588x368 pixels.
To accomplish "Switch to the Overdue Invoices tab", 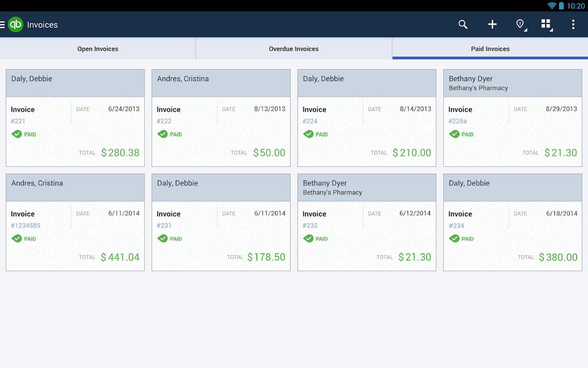I will click(294, 49).
